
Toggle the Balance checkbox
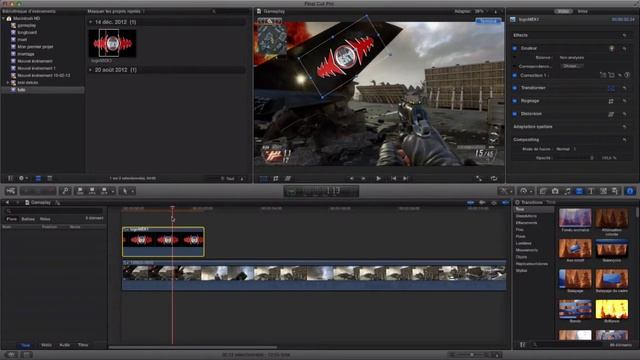(515, 58)
